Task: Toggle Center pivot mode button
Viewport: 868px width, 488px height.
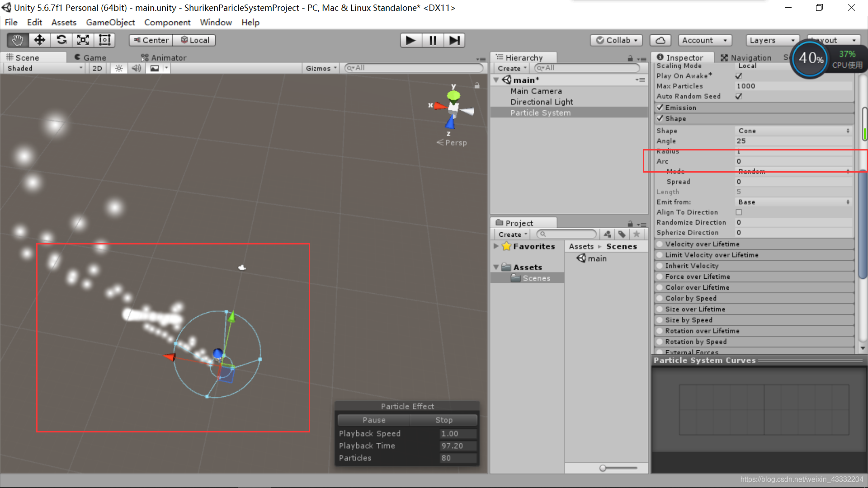Action: click(151, 40)
